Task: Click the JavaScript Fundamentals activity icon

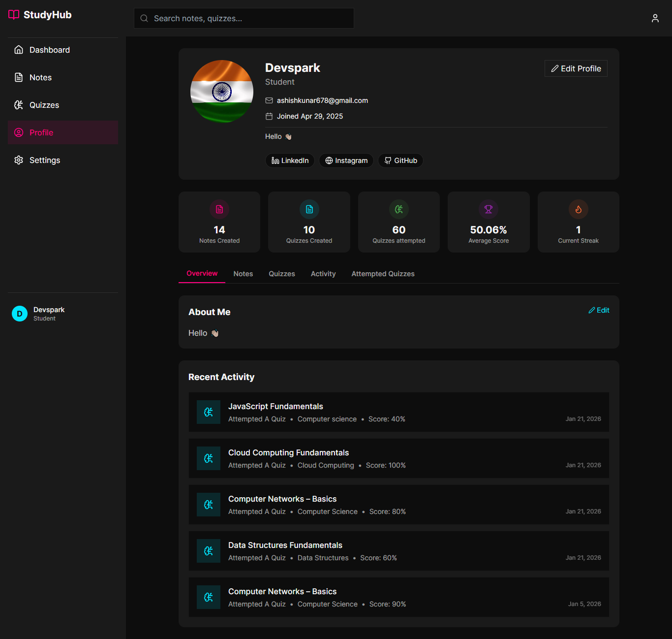Action: [209, 412]
